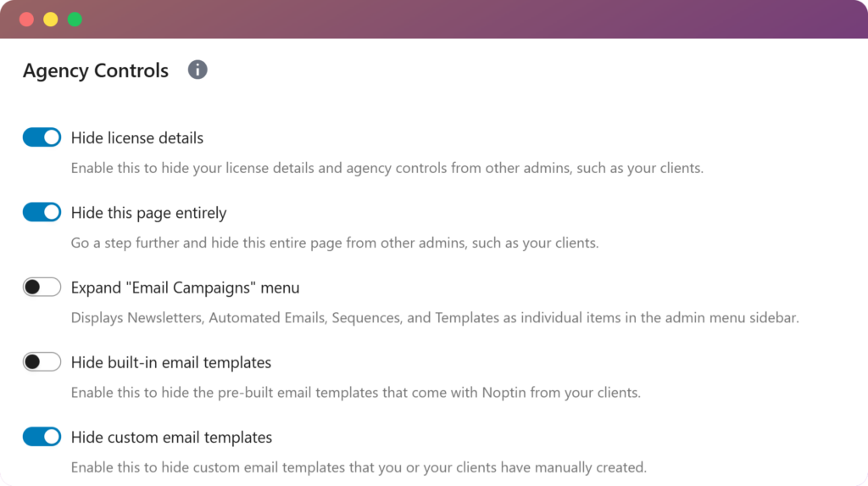Turn off Hide custom email templates toggle
Viewport: 868px width, 486px height.
point(42,437)
